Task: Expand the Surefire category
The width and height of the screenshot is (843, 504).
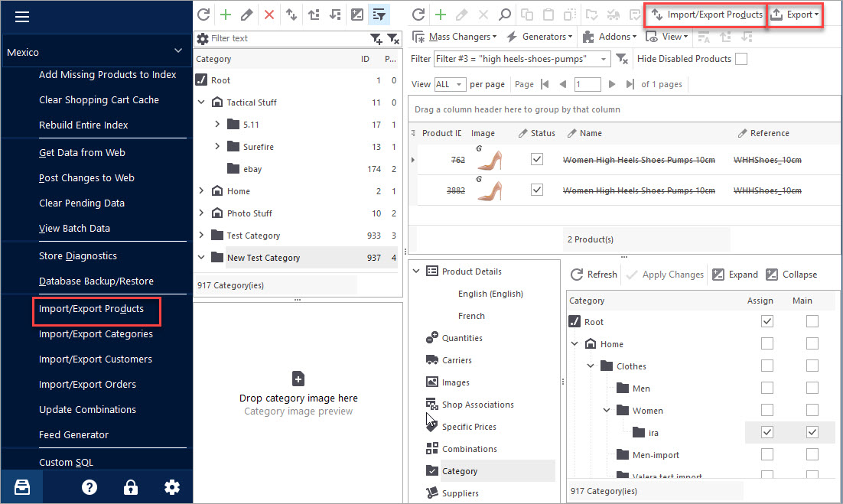Action: tap(217, 146)
